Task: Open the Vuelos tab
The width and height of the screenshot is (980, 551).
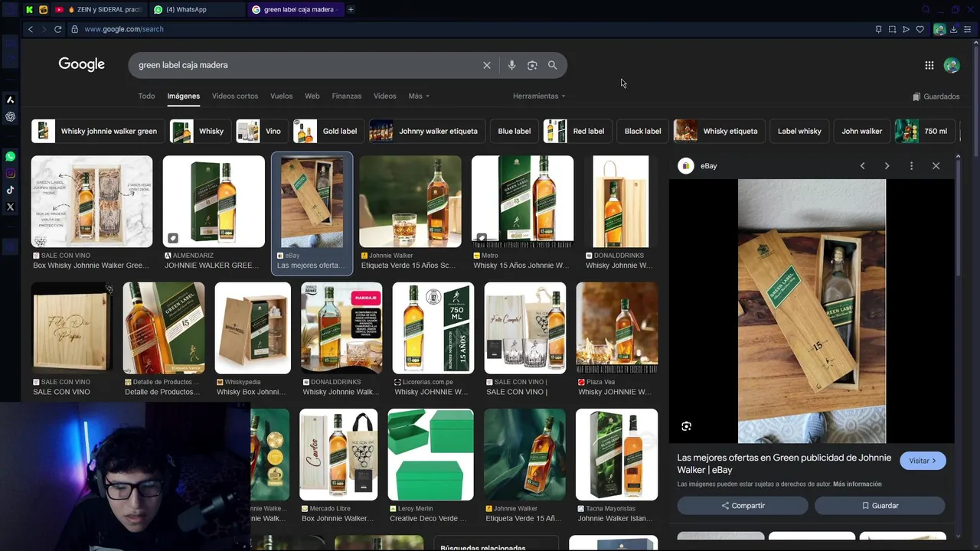Action: pyautogui.click(x=281, y=96)
